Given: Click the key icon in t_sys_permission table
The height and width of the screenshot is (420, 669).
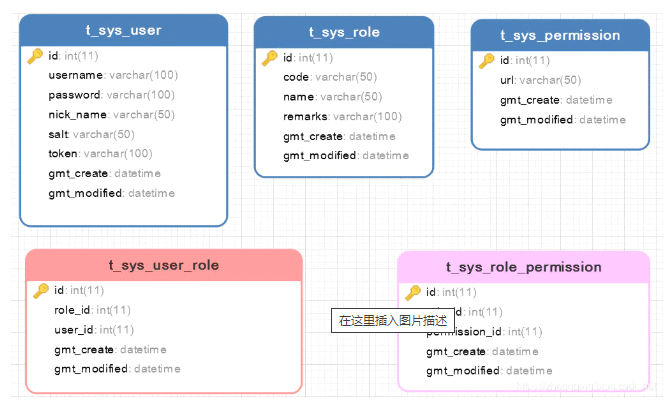Looking at the screenshot, I should [488, 61].
